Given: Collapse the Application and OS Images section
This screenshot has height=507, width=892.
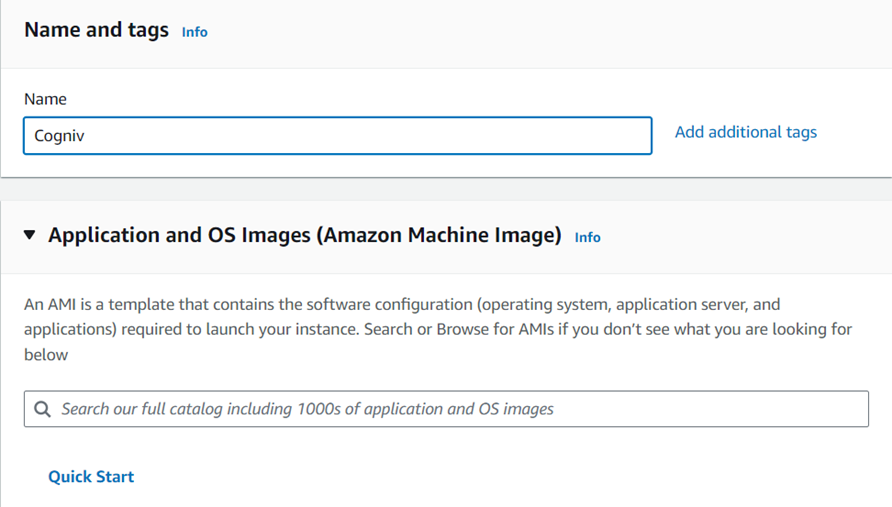Looking at the screenshot, I should click(30, 234).
